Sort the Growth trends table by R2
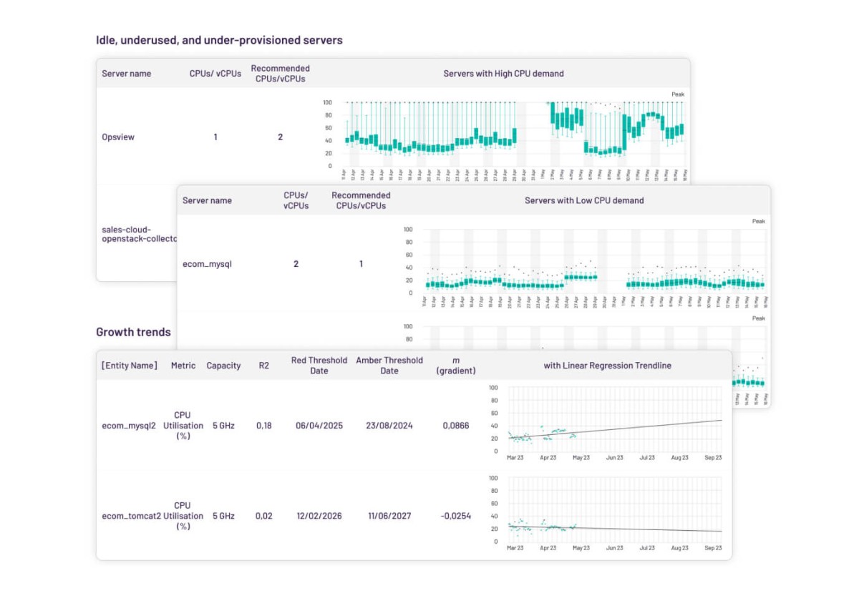Viewport: 859px width, 616px height. (x=263, y=366)
